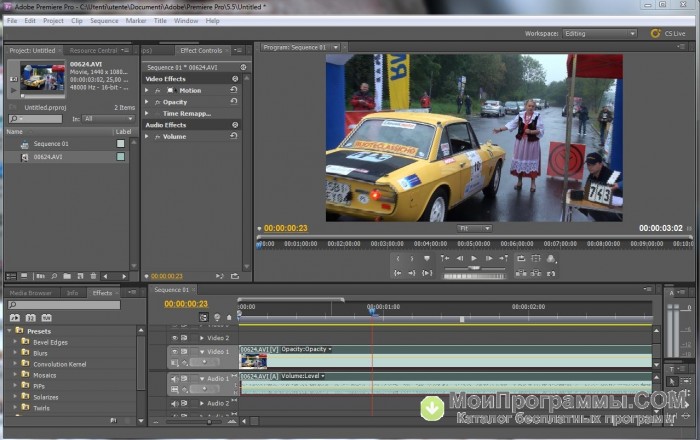Switch to the Resource Central tab
This screenshot has width=700, height=440.
(x=93, y=50)
